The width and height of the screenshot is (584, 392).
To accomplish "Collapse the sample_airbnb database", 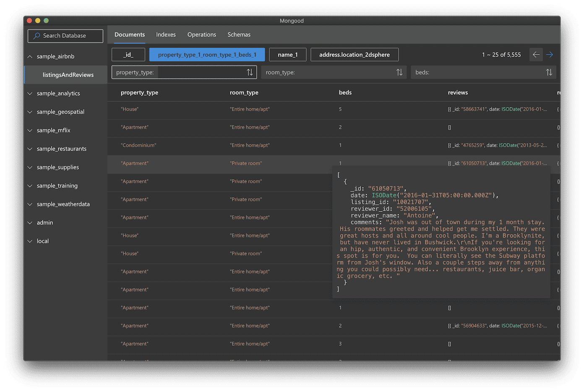I will [x=30, y=57].
